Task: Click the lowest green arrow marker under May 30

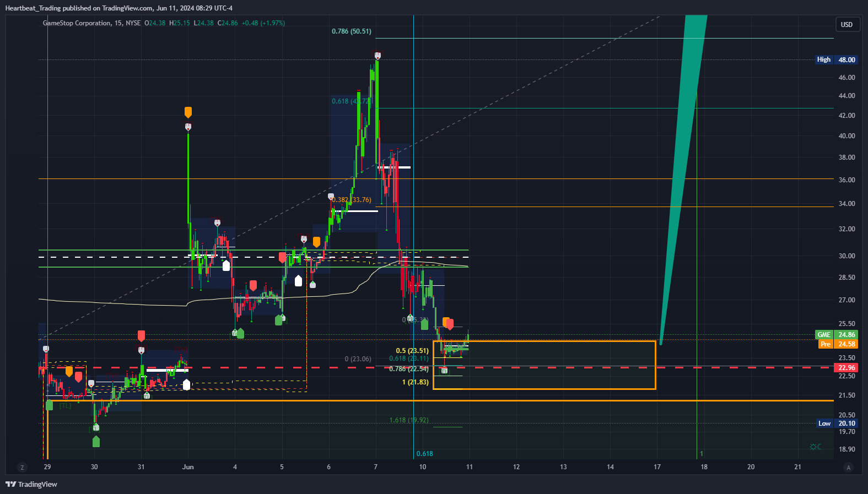Action: (96, 441)
